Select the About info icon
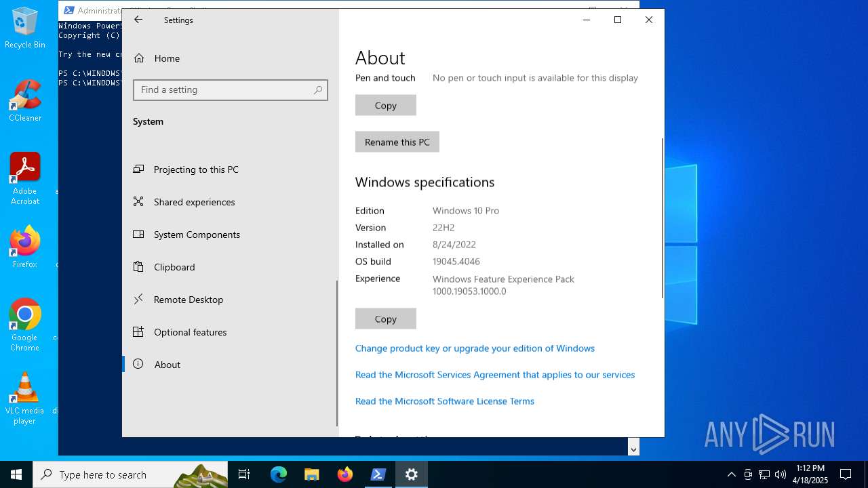The width and height of the screenshot is (868, 488). coord(138,365)
